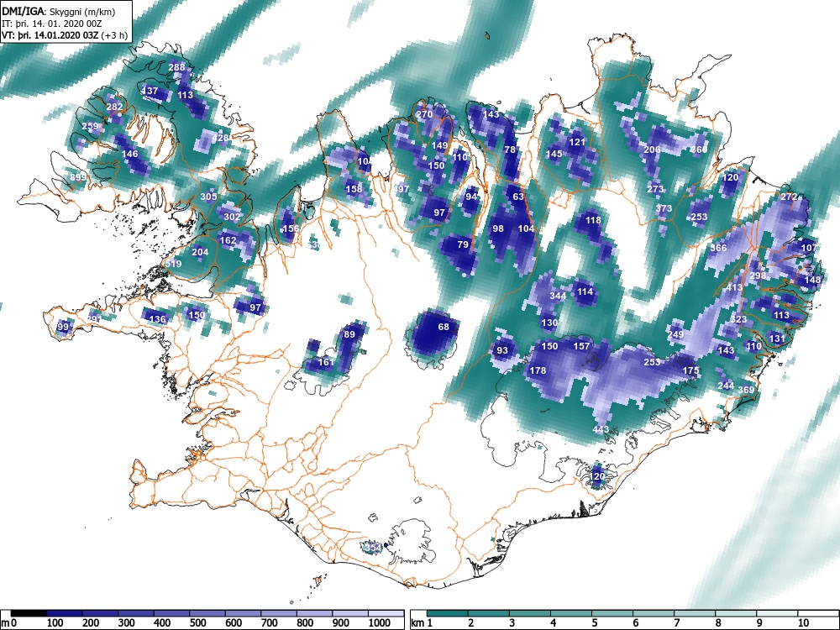Screen dimensions: 840x630
Task: Click the visibility value 899 on the map
Action: (78, 177)
